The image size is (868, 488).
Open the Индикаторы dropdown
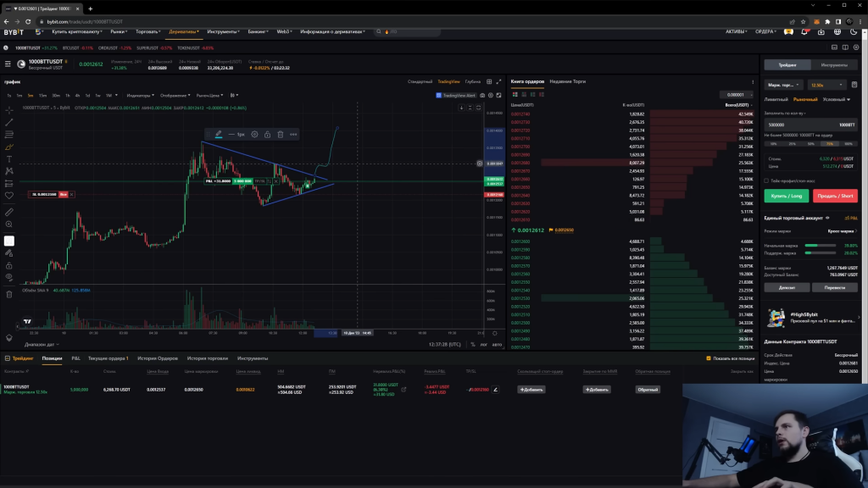click(139, 95)
